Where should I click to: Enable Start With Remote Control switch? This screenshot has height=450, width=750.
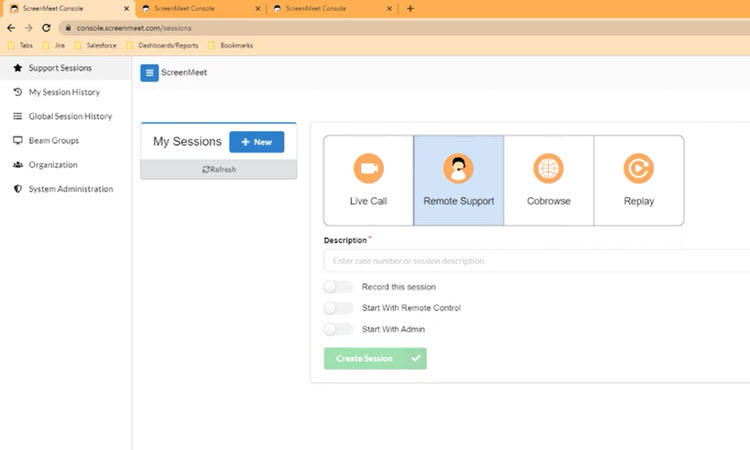[338, 308]
